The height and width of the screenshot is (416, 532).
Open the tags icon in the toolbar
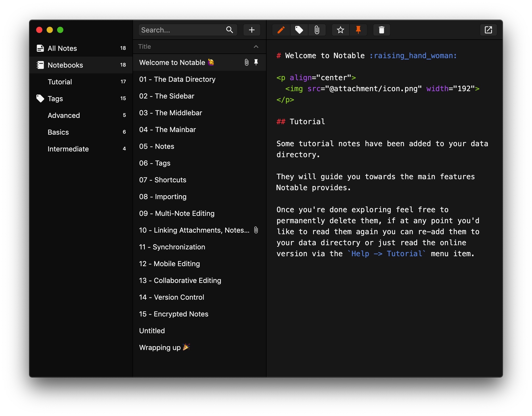[299, 30]
